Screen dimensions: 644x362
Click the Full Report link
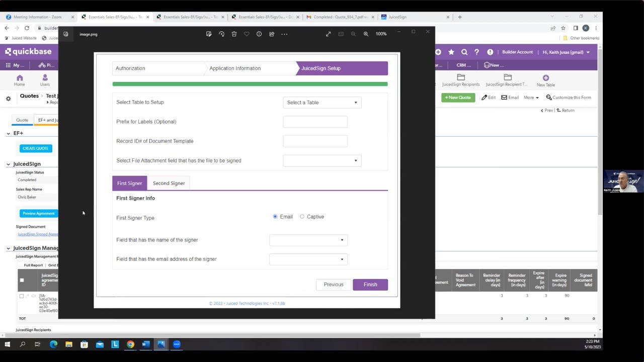click(33, 265)
